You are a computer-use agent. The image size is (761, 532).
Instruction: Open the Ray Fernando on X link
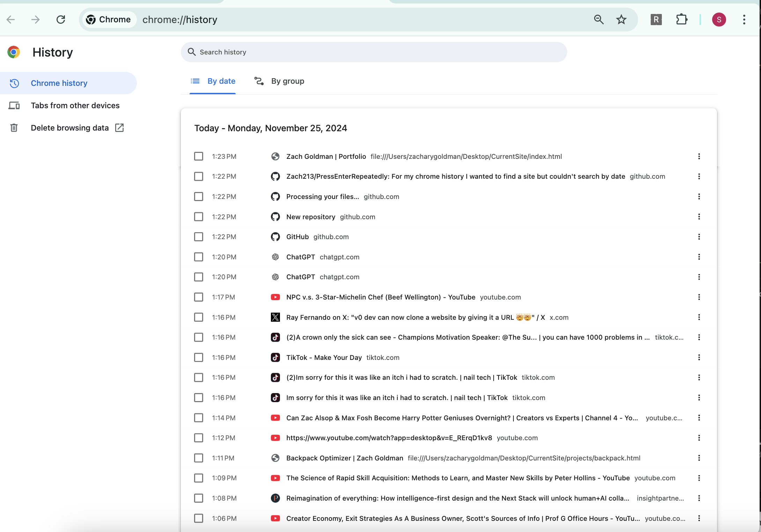pos(415,317)
